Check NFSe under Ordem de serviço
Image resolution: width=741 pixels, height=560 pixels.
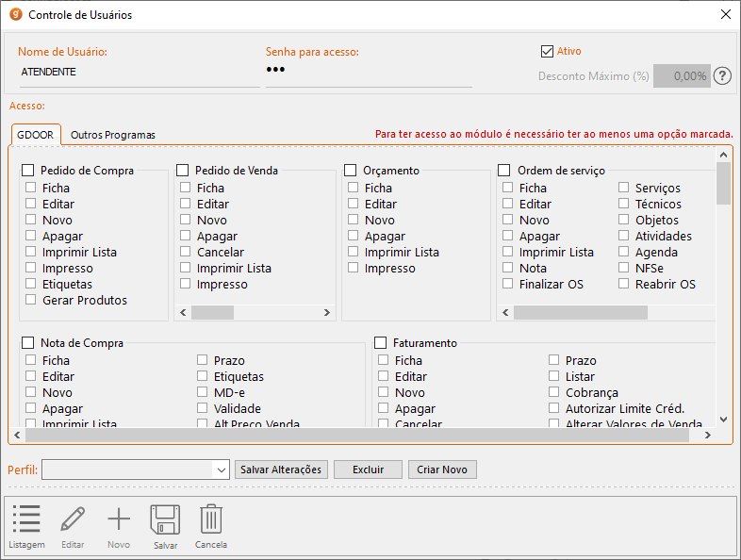(624, 268)
